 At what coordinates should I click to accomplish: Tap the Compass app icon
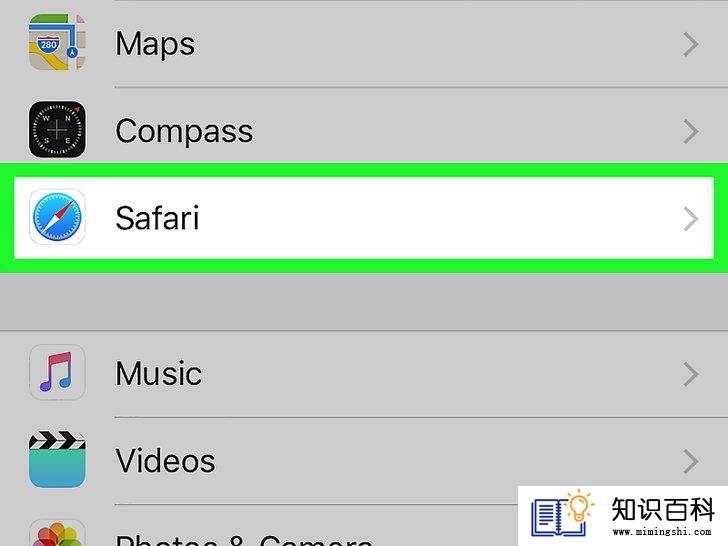57,130
